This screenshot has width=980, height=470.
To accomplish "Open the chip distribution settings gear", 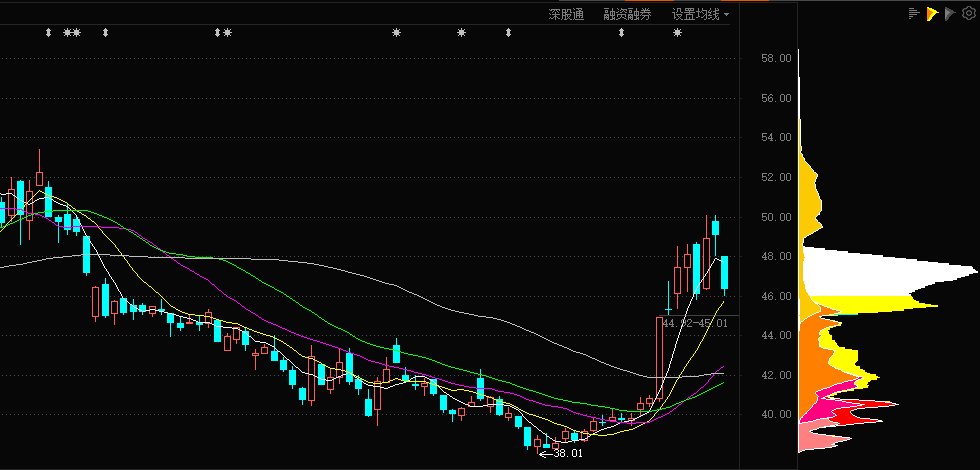I will [x=968, y=13].
